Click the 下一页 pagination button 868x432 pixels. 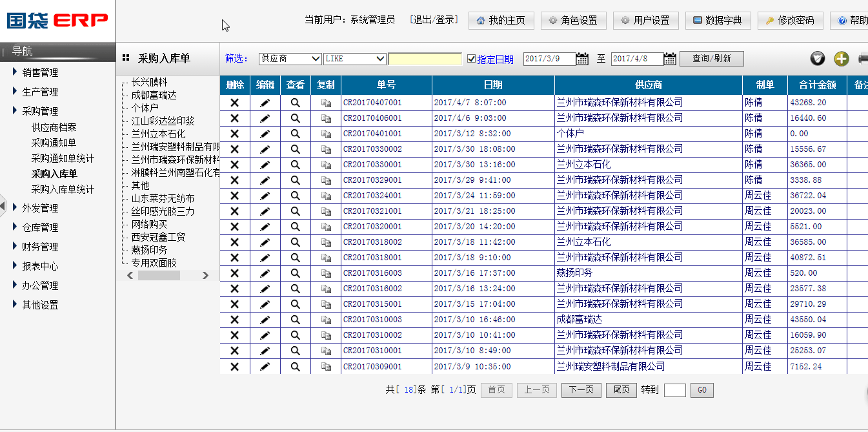(x=581, y=390)
